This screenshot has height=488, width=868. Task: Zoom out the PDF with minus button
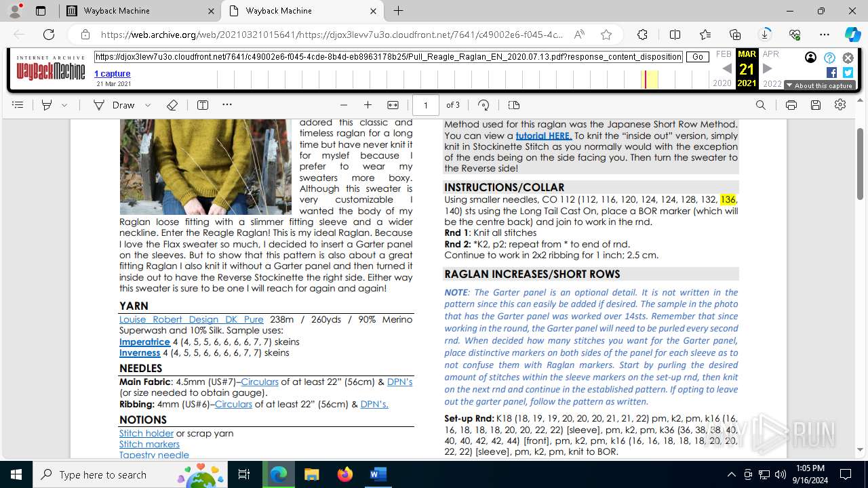coord(344,105)
